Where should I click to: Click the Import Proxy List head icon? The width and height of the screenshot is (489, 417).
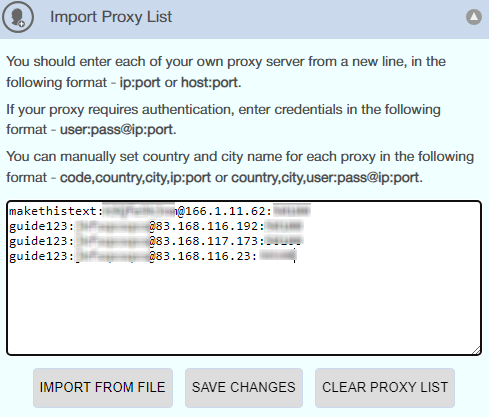(18, 17)
